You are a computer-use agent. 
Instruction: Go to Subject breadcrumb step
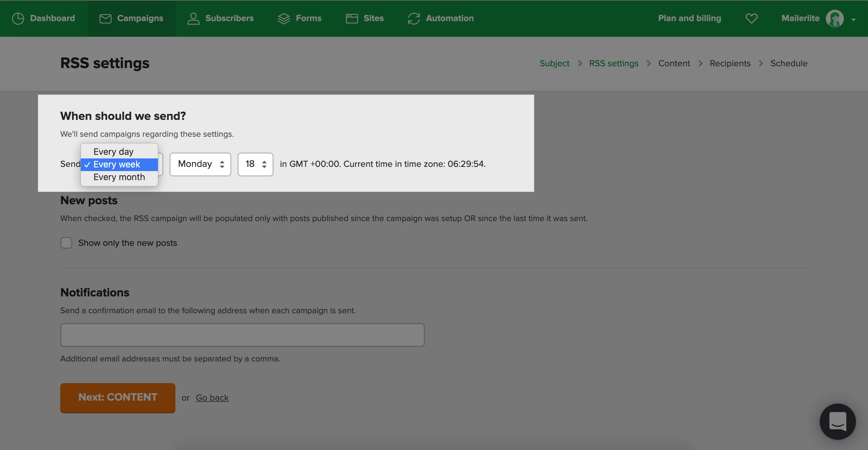tap(554, 63)
